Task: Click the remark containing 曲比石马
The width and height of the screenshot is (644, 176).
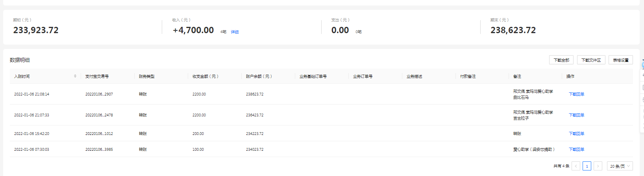Action: (x=533, y=94)
